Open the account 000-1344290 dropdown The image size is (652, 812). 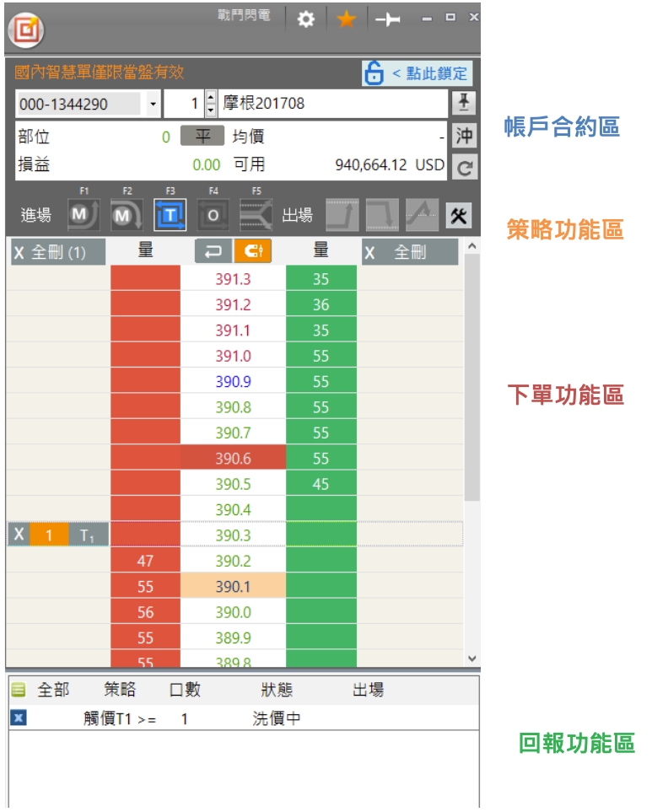tap(153, 105)
